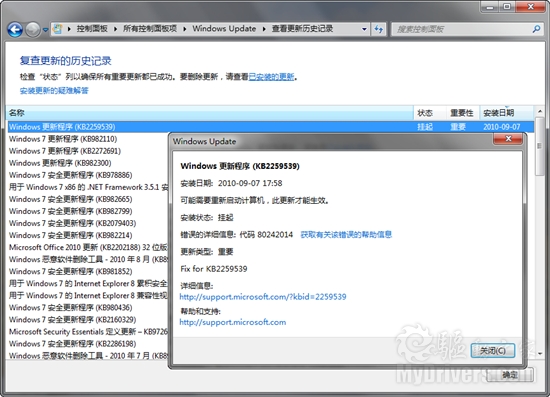Select Windows Update breadcrumb in address bar
The height and width of the screenshot is (397, 550).
(224, 29)
